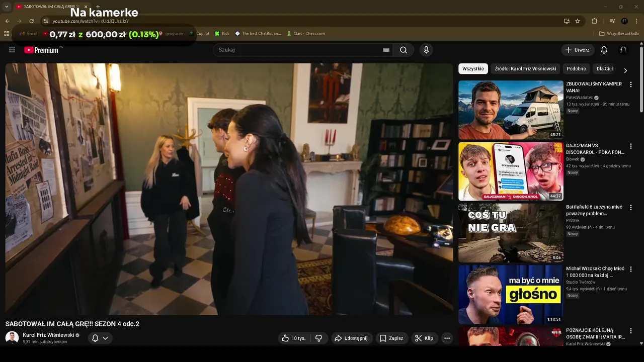
Task: Click the Udostępnij share button
Action: 351,338
